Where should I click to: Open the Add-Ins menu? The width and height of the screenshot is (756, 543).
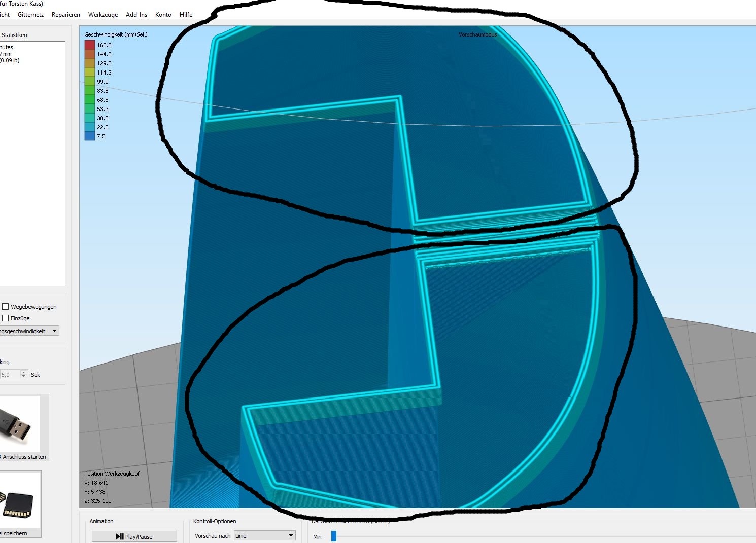[136, 15]
